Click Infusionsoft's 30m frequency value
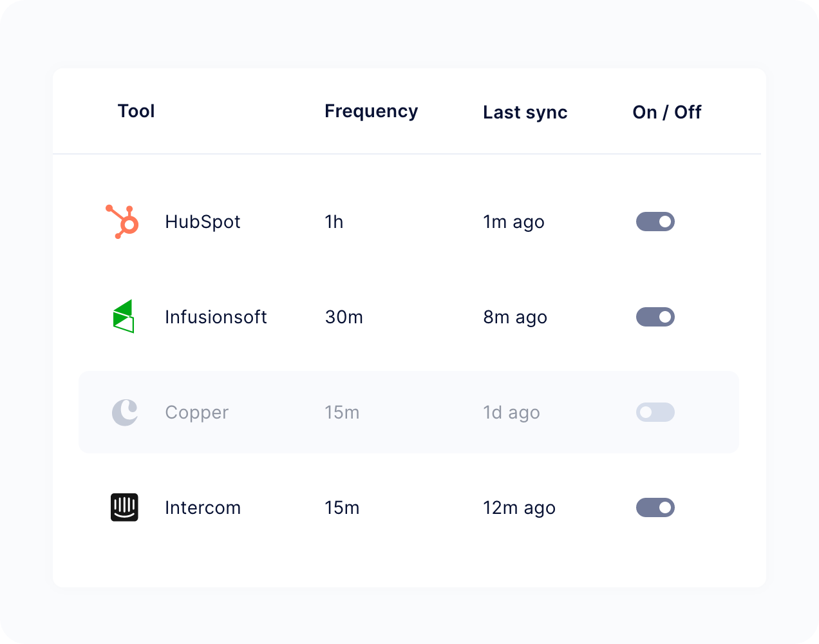Viewport: 819px width, 644px height. pos(344,317)
